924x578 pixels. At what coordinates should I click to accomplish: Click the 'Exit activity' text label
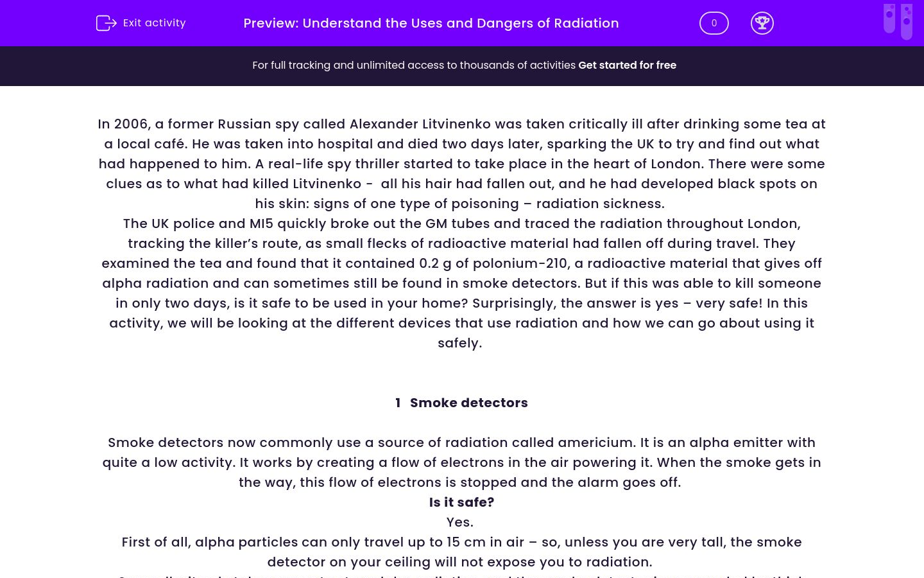point(154,23)
